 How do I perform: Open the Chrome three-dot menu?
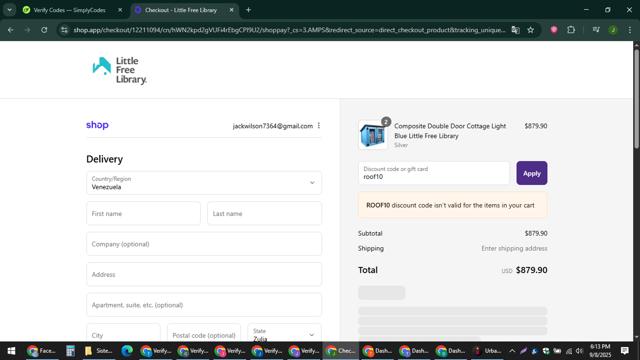(x=629, y=30)
